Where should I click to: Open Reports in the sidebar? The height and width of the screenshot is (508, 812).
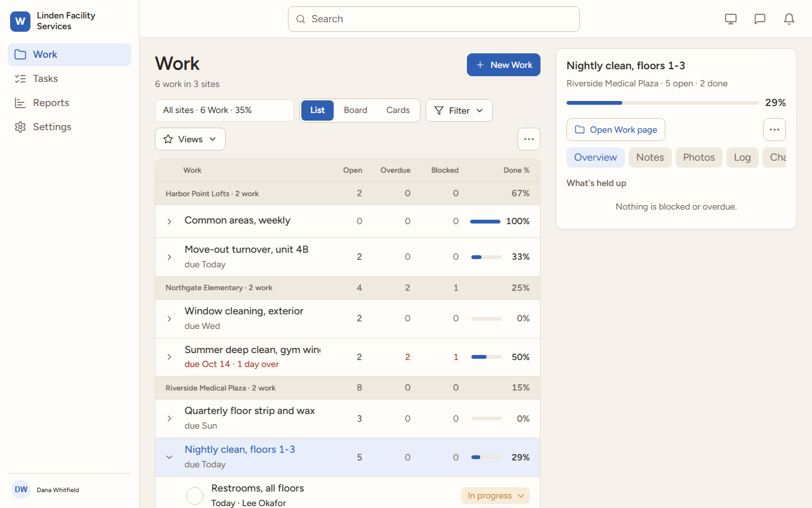(x=69, y=103)
